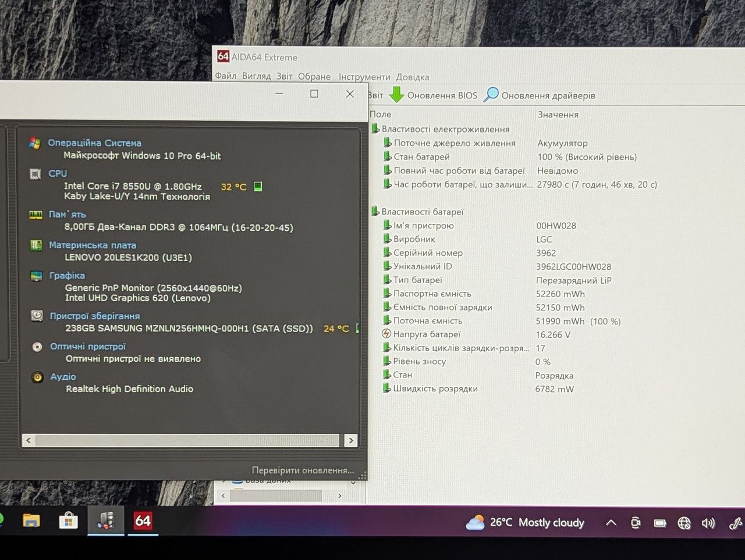The width and height of the screenshot is (745, 560).
Task: Click the green CPU temperature indicator square
Action: [258, 186]
